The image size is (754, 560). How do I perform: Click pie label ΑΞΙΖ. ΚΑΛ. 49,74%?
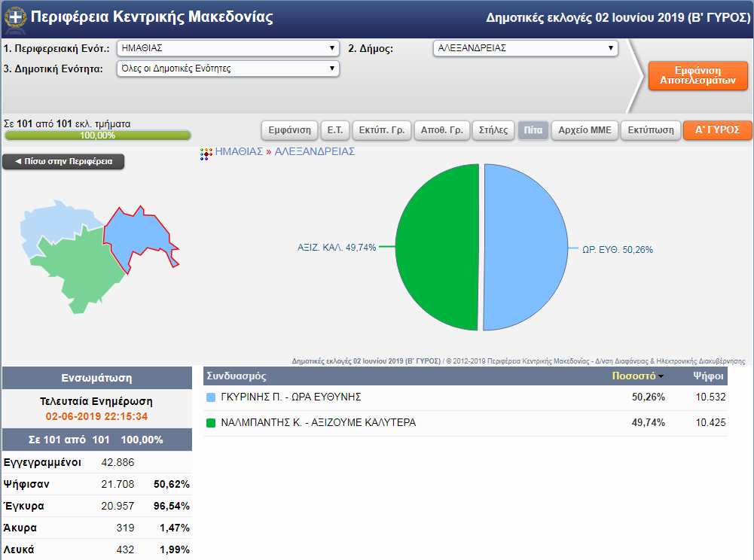337,248
